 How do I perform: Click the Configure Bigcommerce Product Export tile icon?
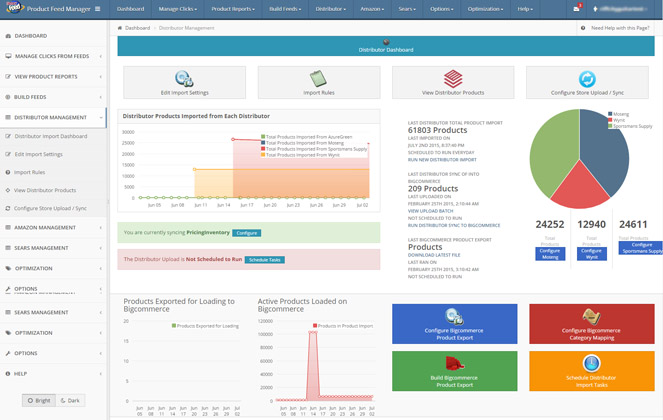[454, 316]
